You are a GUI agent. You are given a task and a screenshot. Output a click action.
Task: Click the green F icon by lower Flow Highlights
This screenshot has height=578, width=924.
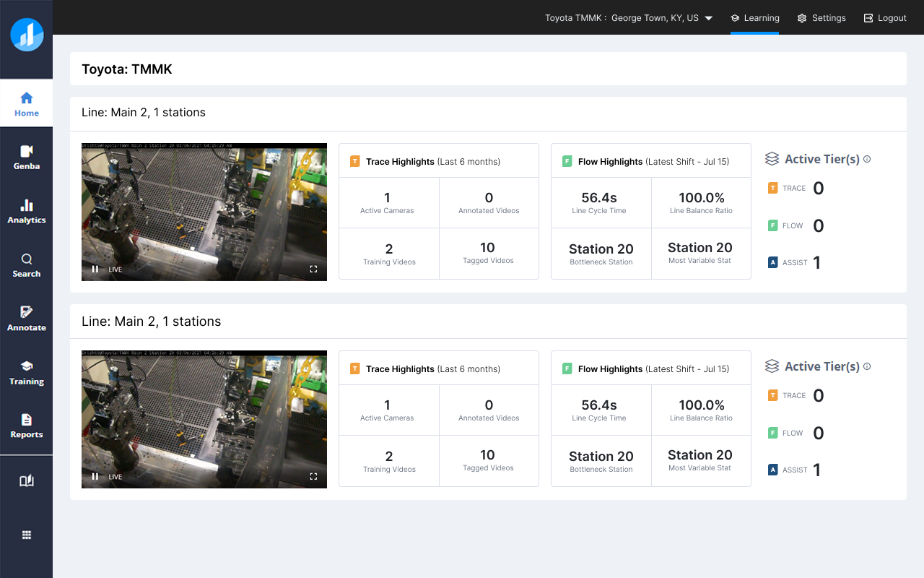tap(567, 369)
